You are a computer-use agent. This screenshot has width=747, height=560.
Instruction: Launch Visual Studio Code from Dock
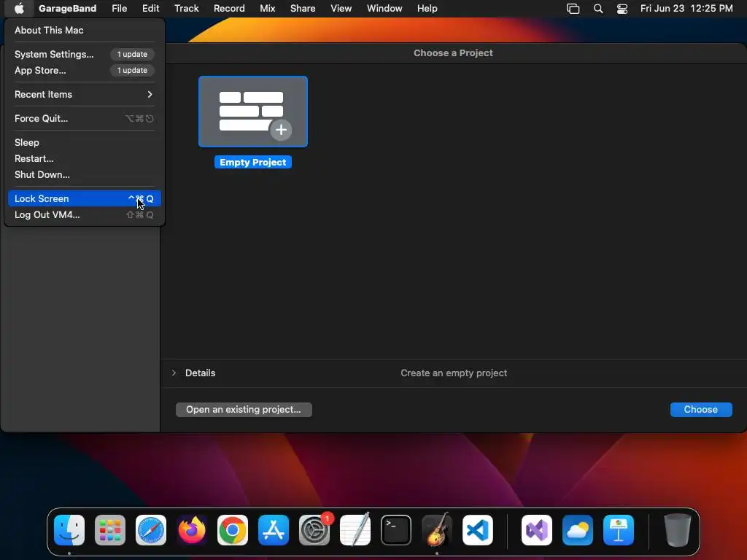[478, 530]
